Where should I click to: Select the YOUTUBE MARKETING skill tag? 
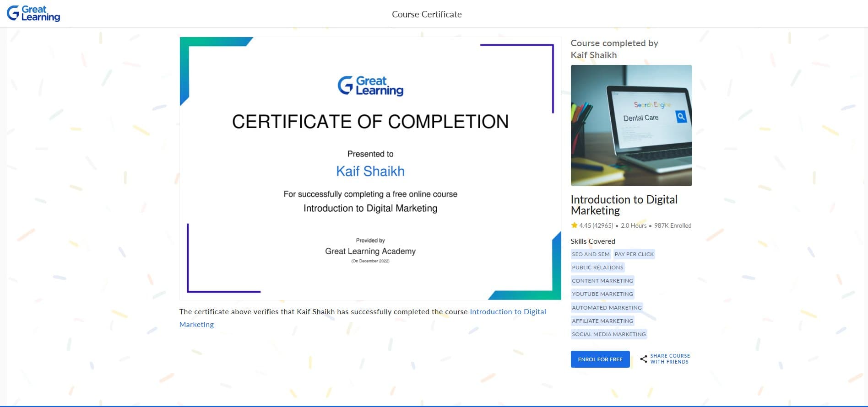[602, 294]
